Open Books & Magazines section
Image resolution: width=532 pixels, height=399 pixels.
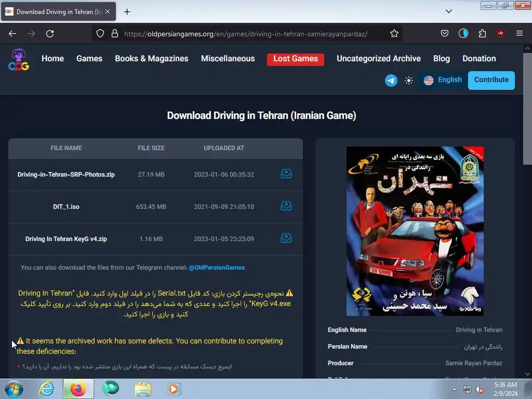(x=152, y=59)
